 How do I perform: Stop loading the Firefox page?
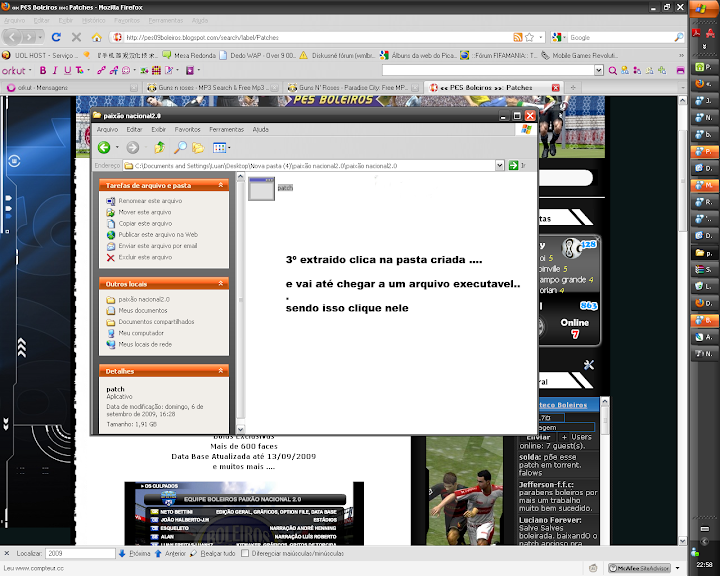[77, 37]
